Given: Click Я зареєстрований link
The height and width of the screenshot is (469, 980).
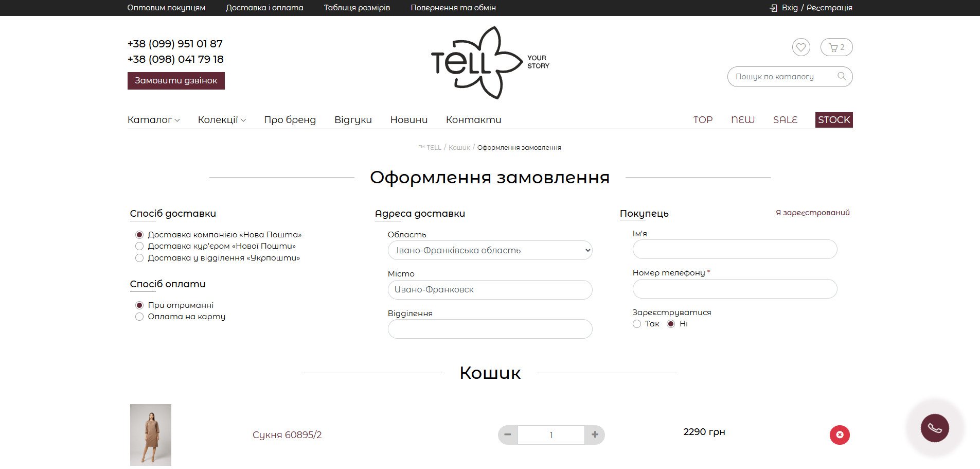Looking at the screenshot, I should [813, 213].
